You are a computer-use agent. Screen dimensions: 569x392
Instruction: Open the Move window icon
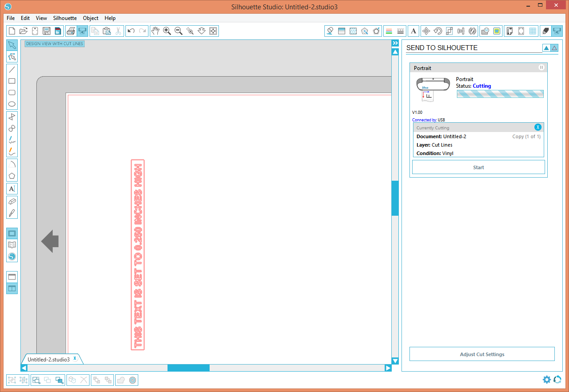click(426, 31)
